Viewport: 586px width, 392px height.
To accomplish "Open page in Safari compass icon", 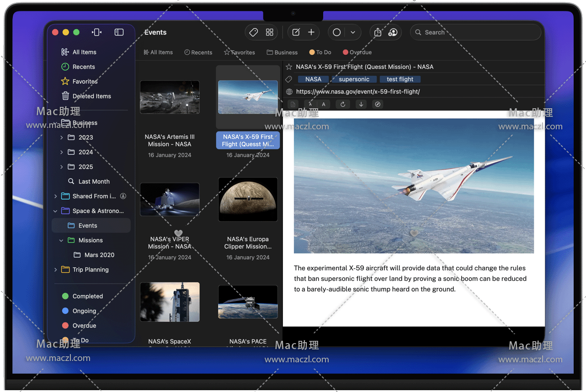I will pos(378,104).
